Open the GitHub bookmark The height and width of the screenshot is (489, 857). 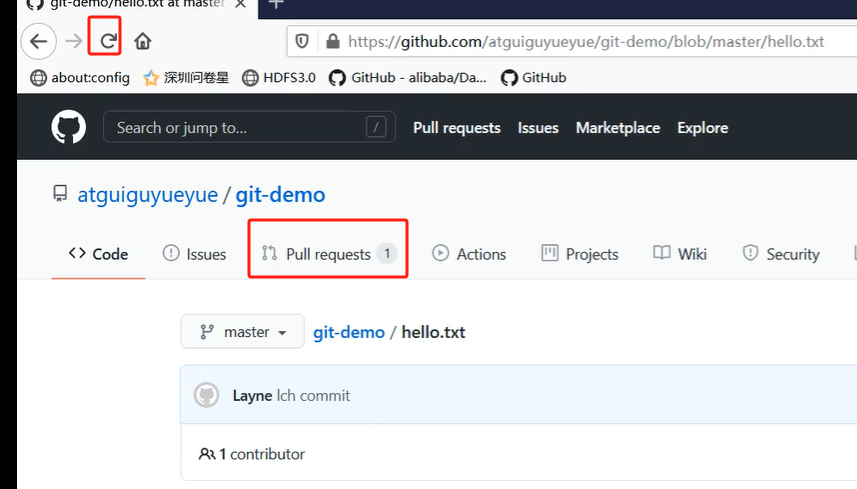pos(533,78)
